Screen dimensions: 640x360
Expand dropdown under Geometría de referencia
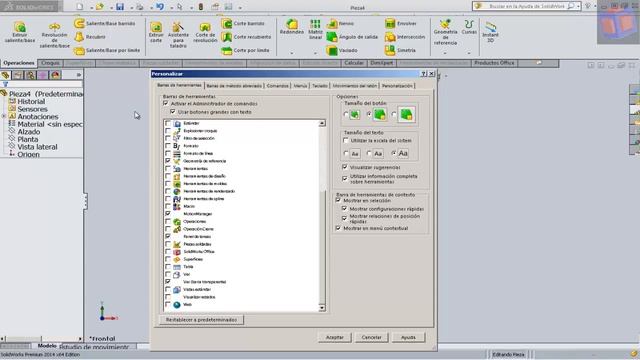[445, 53]
